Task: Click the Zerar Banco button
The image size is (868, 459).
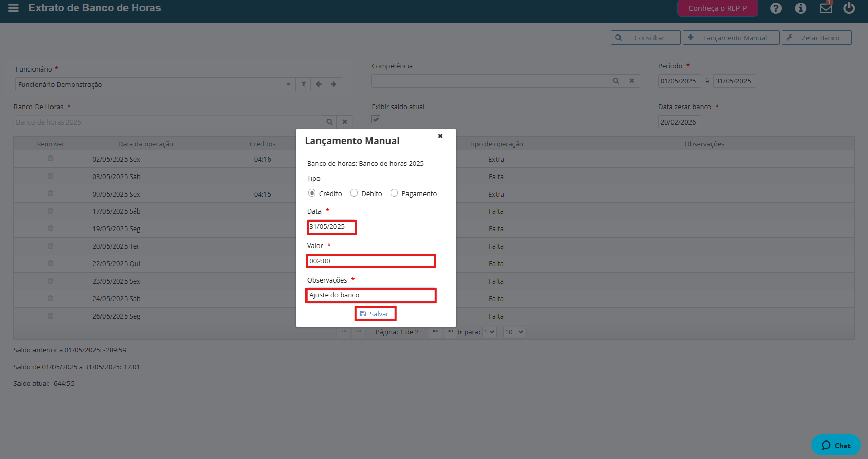Action: pyautogui.click(x=817, y=38)
